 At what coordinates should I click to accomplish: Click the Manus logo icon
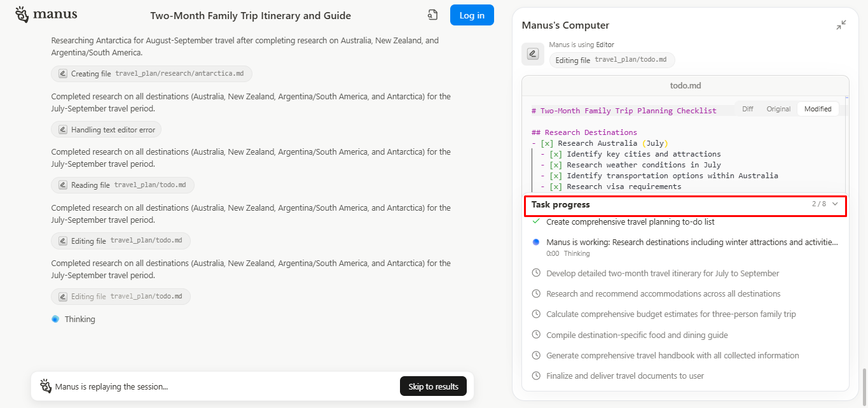point(22,15)
